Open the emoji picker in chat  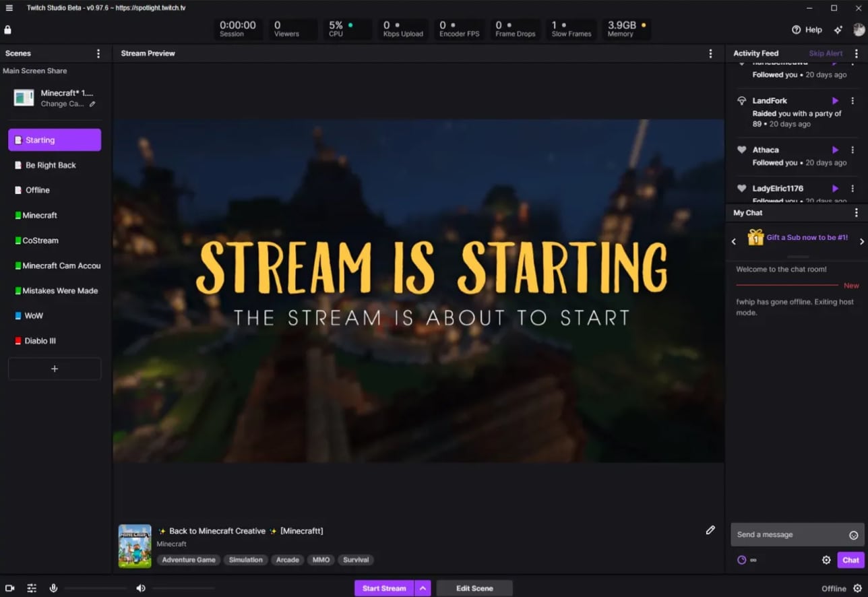pos(853,535)
